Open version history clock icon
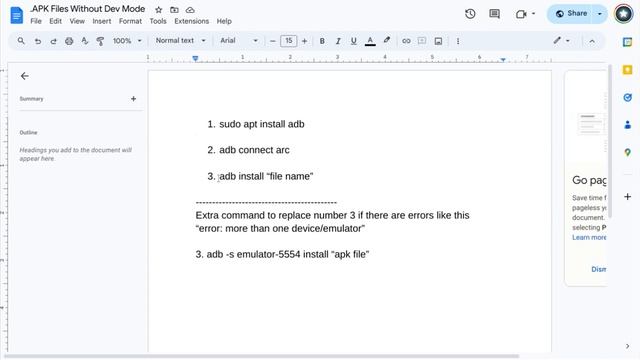This screenshot has width=640, height=360. (x=470, y=14)
